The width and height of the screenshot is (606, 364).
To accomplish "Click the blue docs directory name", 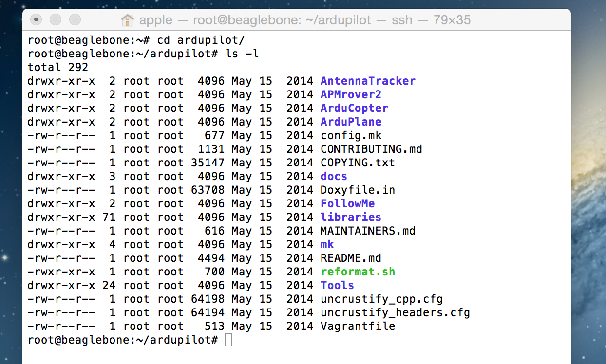I will (x=334, y=176).
